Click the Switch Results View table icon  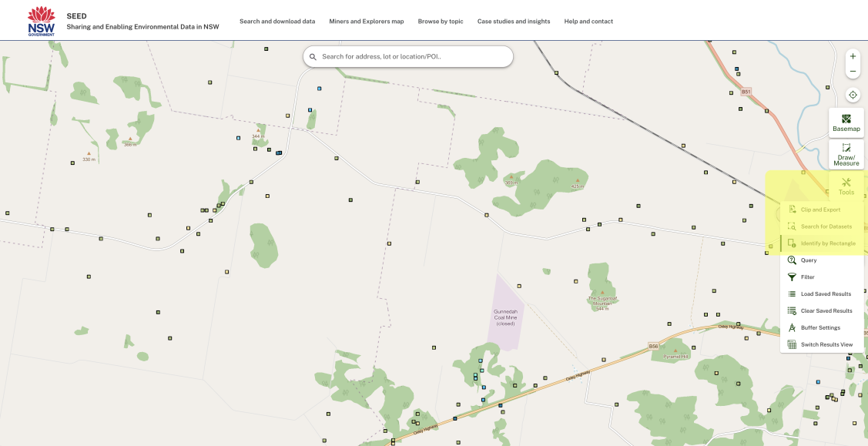pyautogui.click(x=792, y=345)
